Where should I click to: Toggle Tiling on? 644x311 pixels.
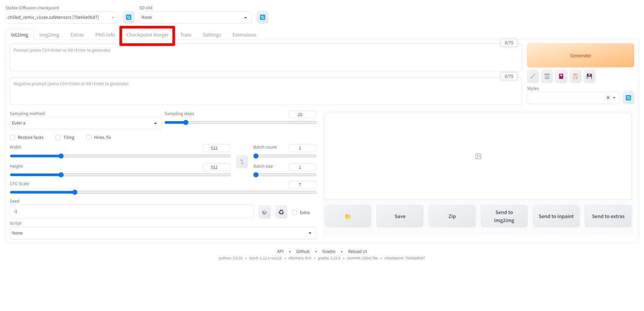[58, 137]
